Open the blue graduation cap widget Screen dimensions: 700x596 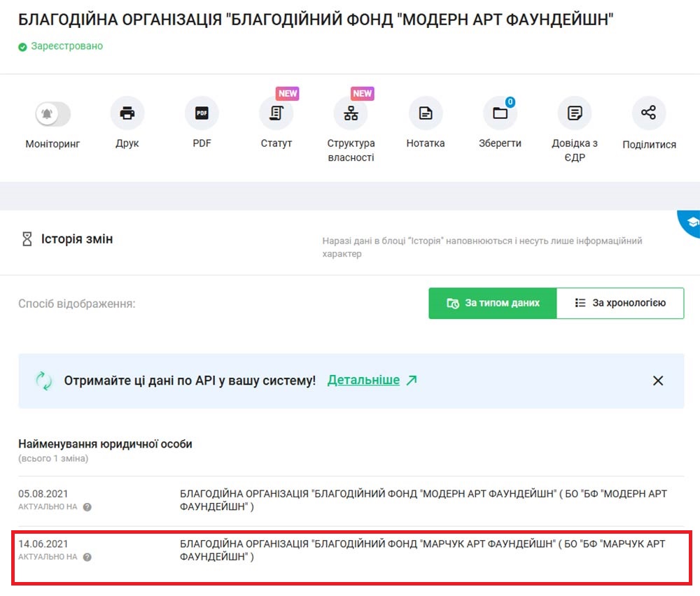pos(691,222)
